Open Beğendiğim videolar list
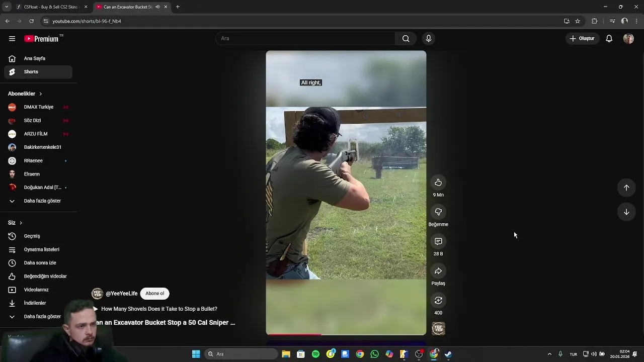644x362 pixels. point(38,277)
